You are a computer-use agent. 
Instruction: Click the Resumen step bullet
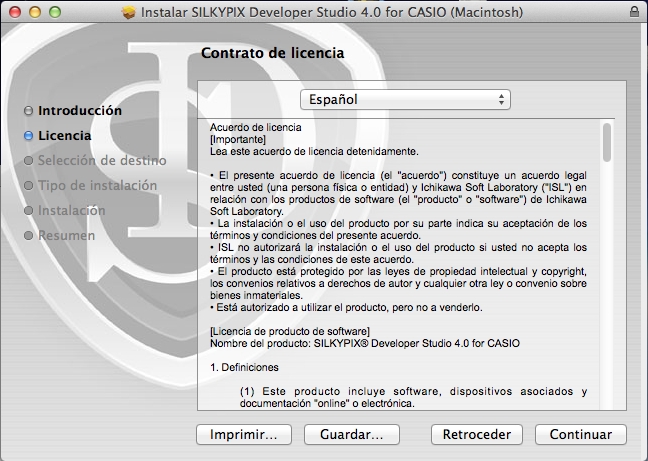click(29, 235)
